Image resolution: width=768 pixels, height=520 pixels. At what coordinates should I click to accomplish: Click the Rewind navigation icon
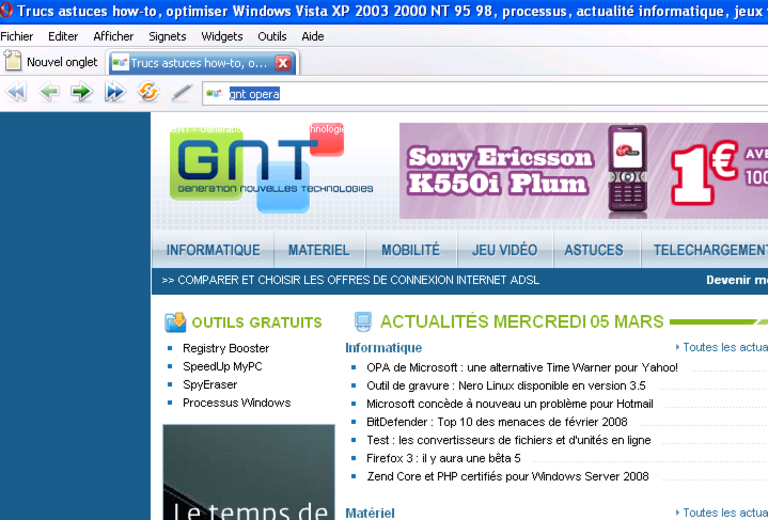coord(16,92)
